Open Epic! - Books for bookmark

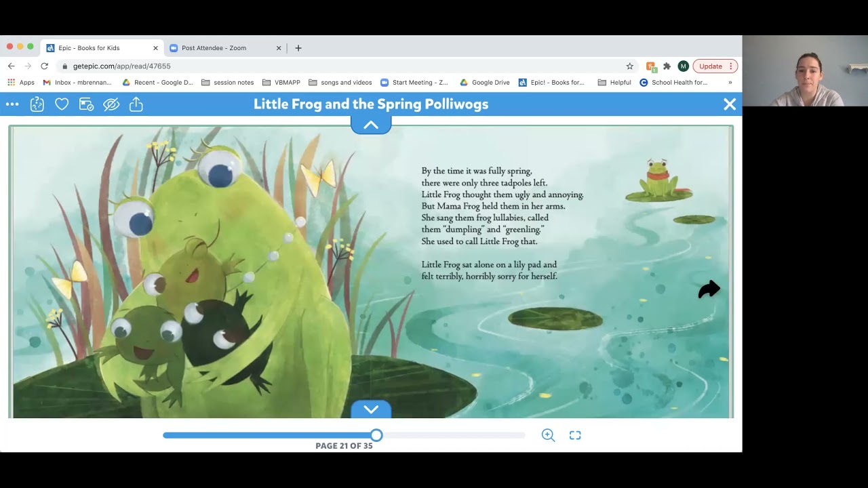click(x=551, y=83)
